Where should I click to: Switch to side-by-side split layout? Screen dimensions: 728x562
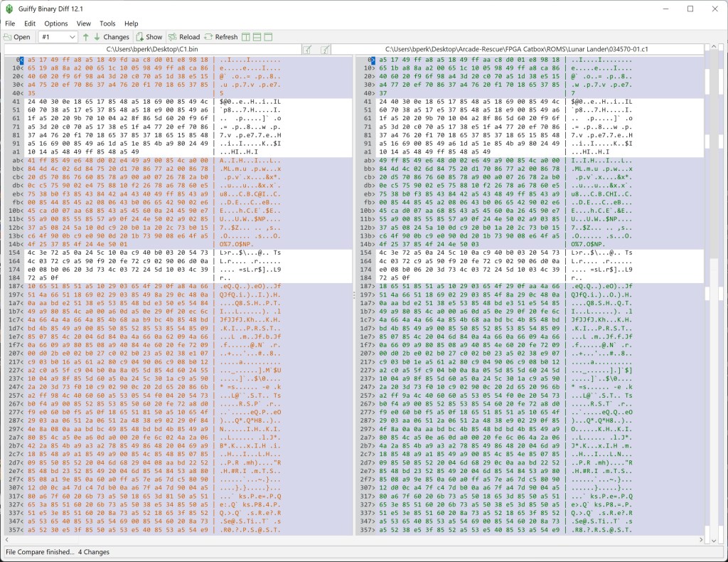point(246,37)
